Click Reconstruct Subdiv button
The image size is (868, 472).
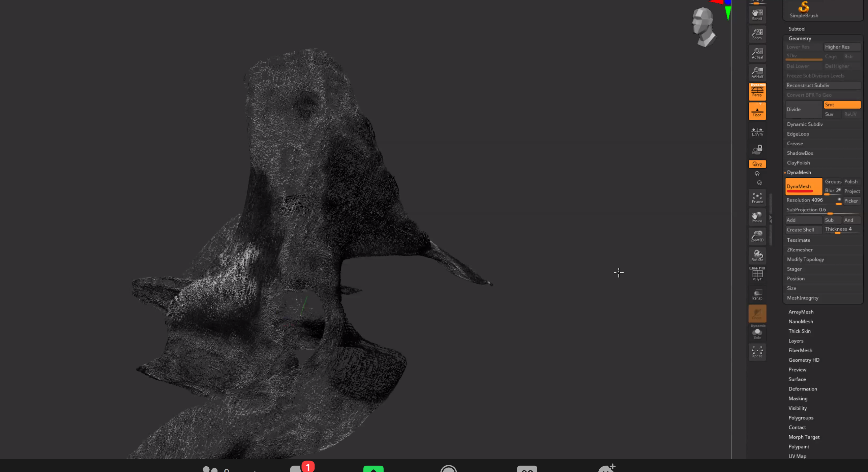click(823, 85)
